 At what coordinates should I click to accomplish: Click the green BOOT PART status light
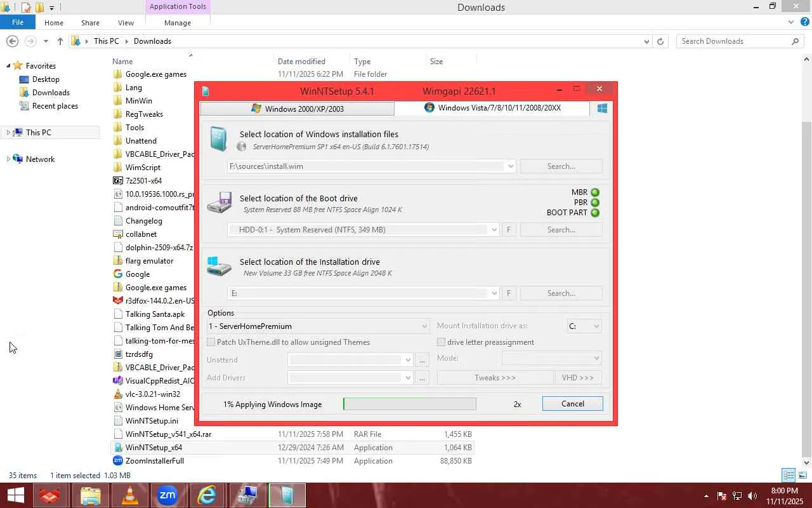[x=595, y=213]
